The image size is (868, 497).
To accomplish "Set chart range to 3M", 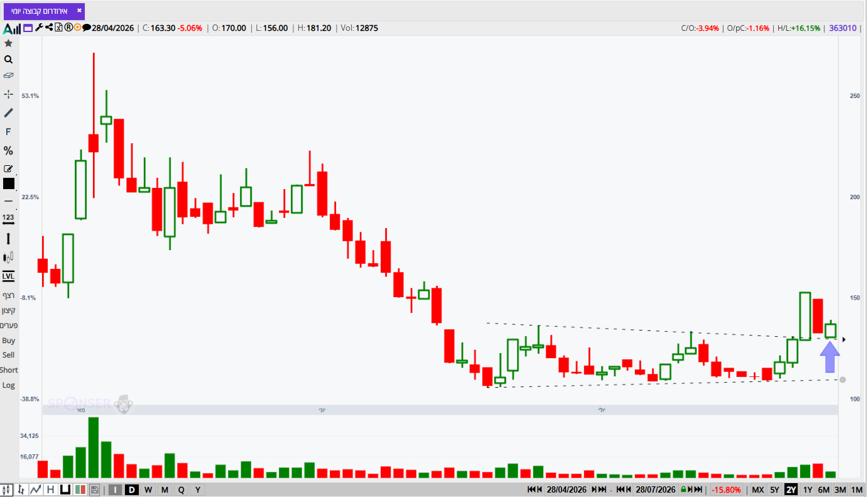I will (840, 489).
